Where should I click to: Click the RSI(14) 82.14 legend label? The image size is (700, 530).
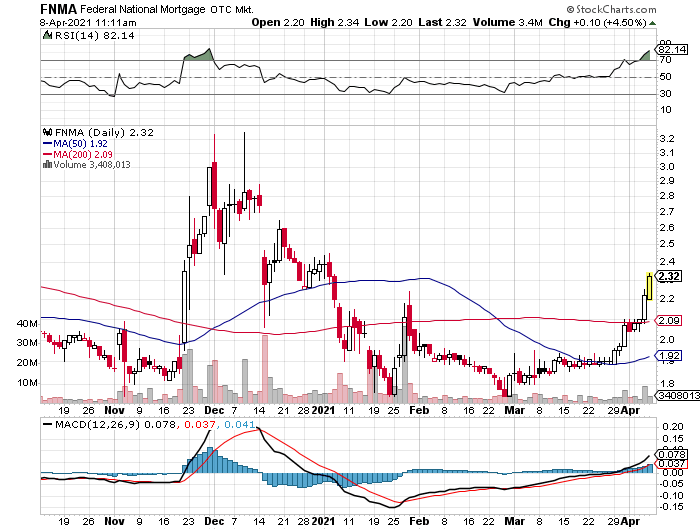(95, 36)
